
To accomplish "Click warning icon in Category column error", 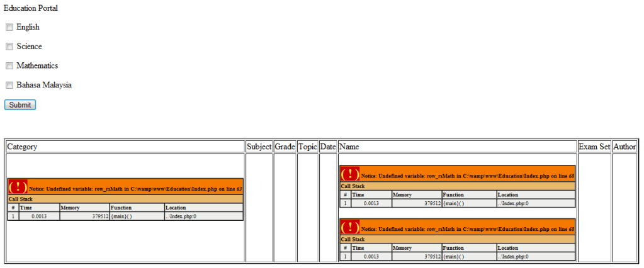I will tap(18, 187).
